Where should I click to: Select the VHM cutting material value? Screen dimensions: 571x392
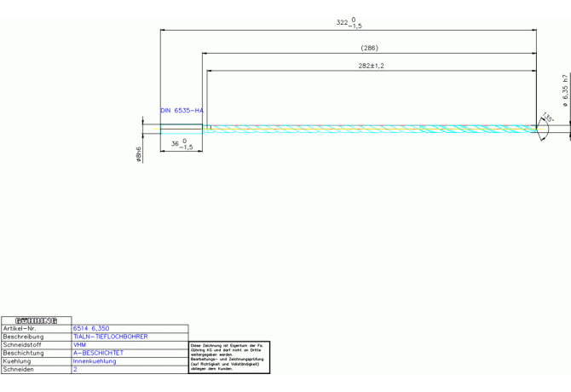click(80, 345)
